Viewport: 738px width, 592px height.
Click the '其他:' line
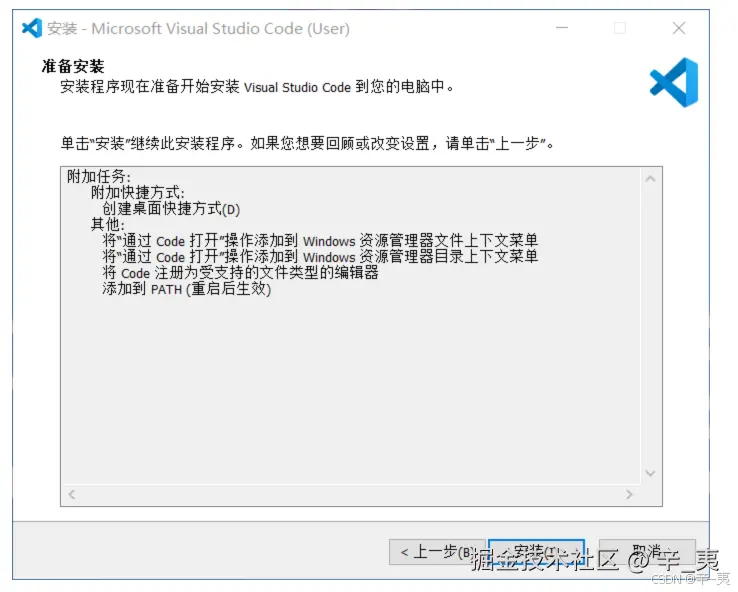click(x=108, y=225)
